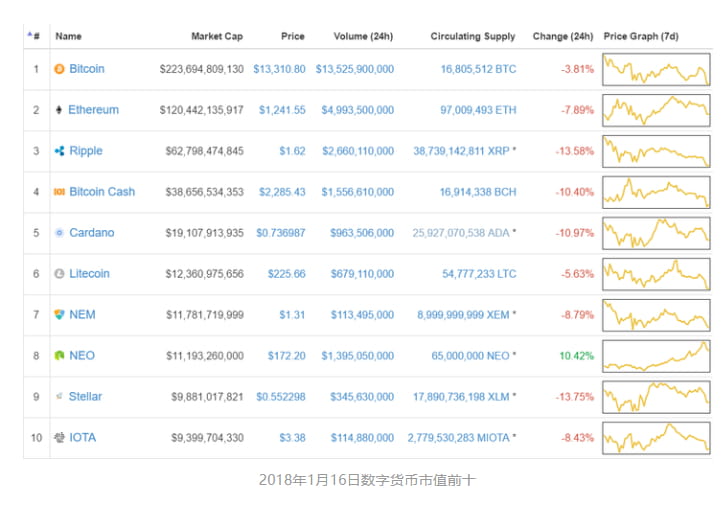Open the NEM coin link

[82, 315]
